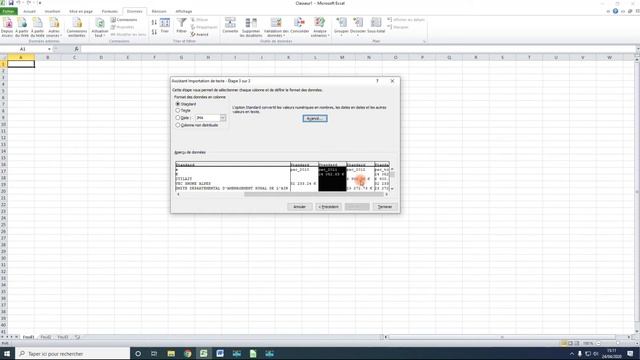Click the Filtrer funnel icon
Screen dimensions: 640x360
[x=182, y=25]
